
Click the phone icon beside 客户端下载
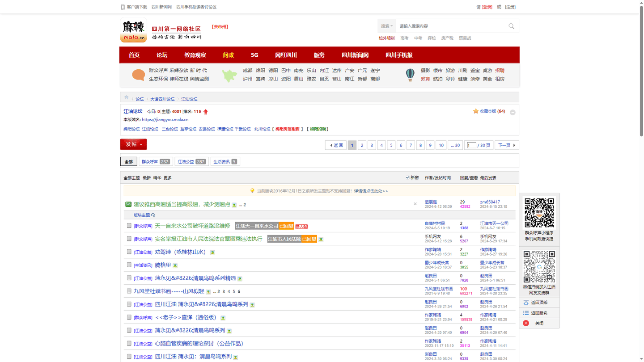123,7
